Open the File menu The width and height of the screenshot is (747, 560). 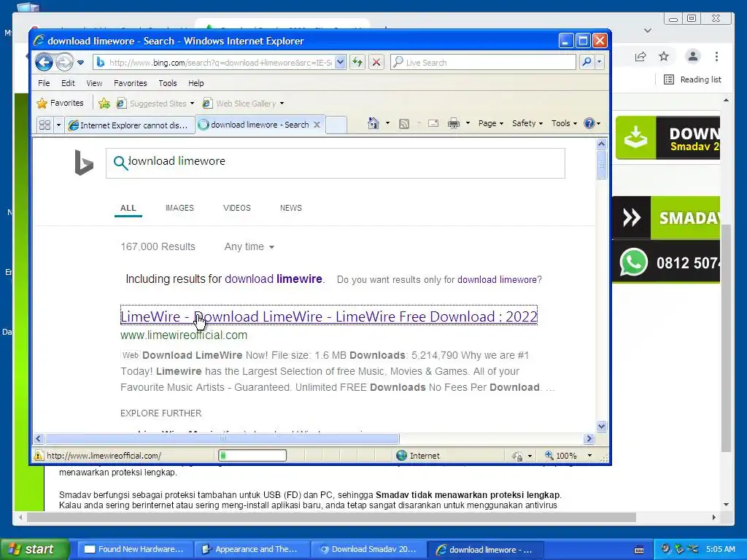(44, 83)
